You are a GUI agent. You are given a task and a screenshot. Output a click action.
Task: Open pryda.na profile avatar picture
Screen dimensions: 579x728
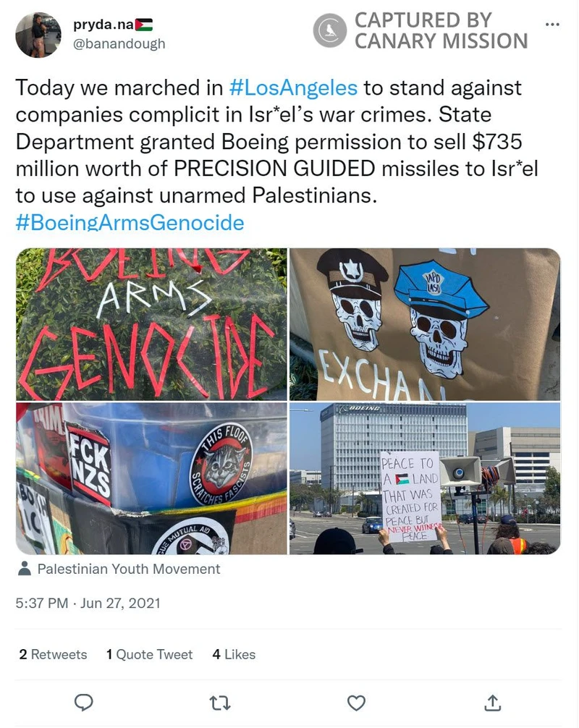click(38, 35)
